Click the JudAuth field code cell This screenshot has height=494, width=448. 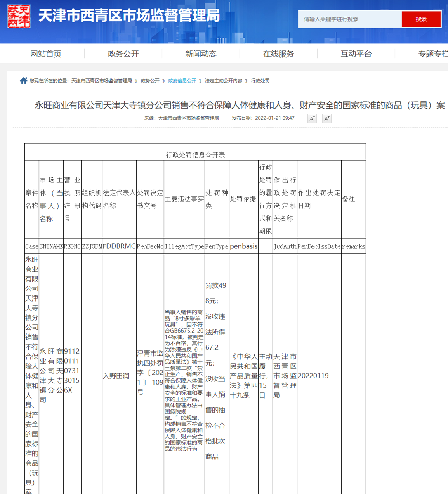[285, 246]
